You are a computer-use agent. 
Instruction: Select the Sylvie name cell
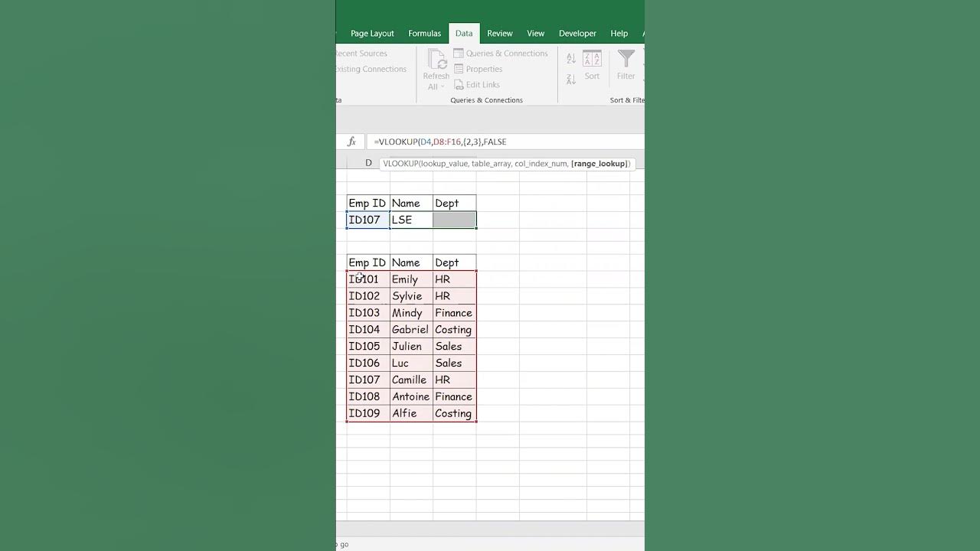[411, 296]
